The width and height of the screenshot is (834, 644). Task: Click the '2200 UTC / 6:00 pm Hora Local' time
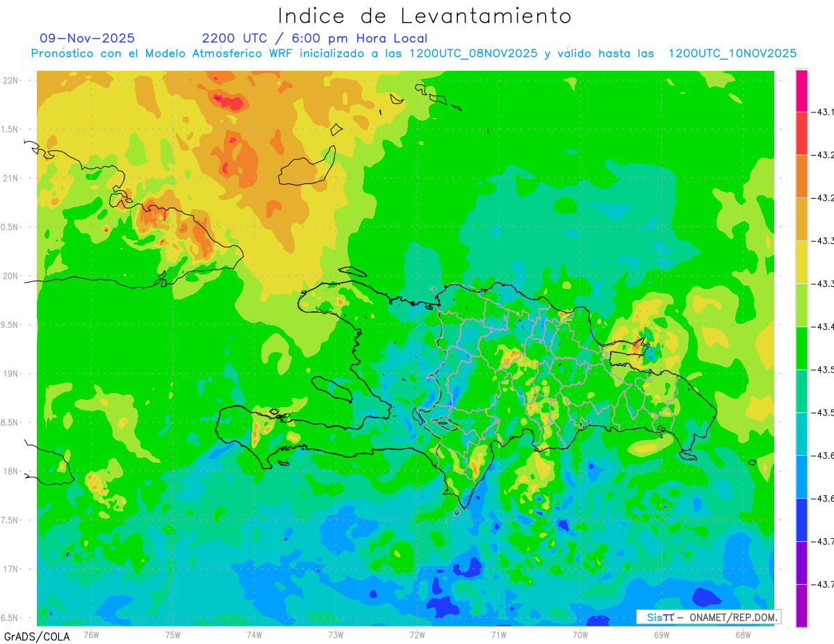point(315,38)
